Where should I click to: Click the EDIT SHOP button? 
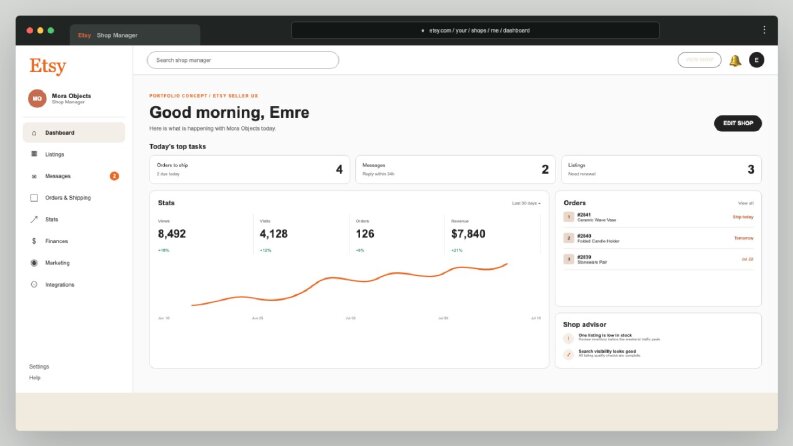pos(738,123)
